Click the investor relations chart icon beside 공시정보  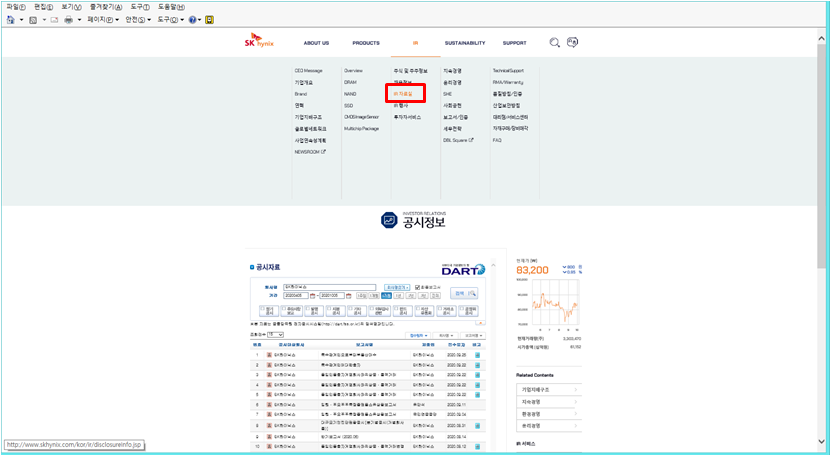(389, 220)
